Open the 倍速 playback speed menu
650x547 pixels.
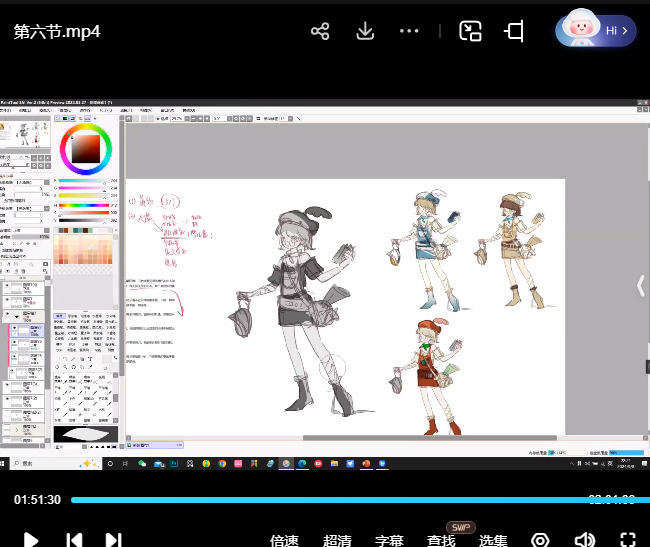point(285,540)
